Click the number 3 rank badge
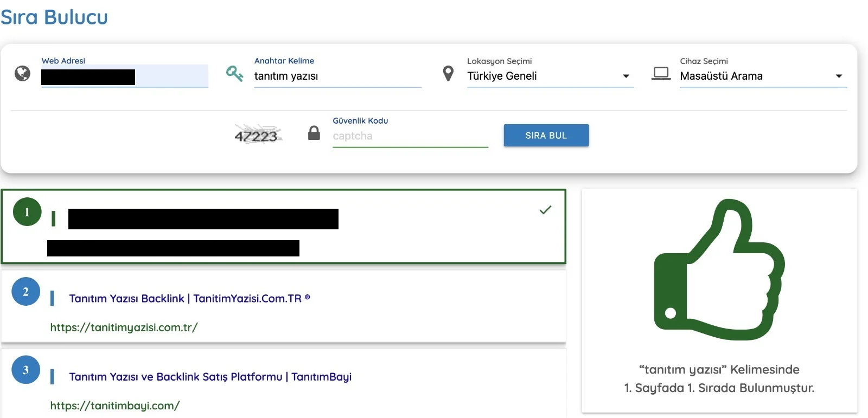Screen dimensions: 868x418 25,370
